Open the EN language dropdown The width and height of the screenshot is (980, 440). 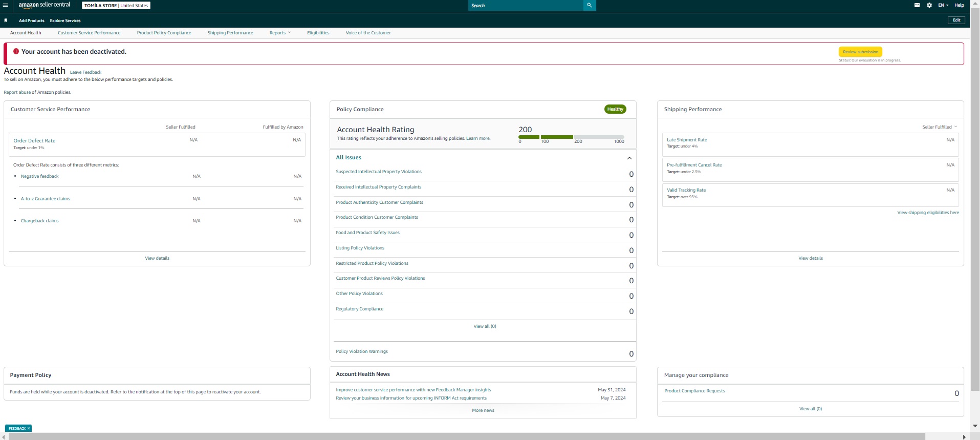[x=943, y=5]
